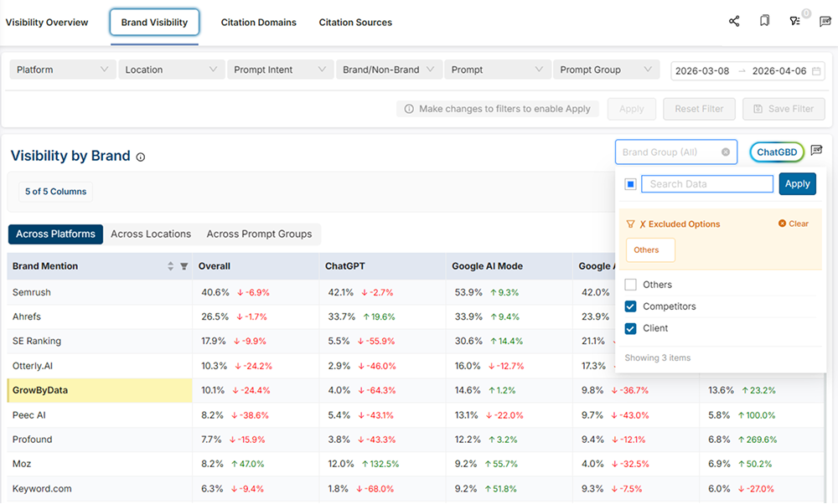Screen dimensions: 838x504
Task: Click the bookmark icon in top bar
Action: [764, 21]
